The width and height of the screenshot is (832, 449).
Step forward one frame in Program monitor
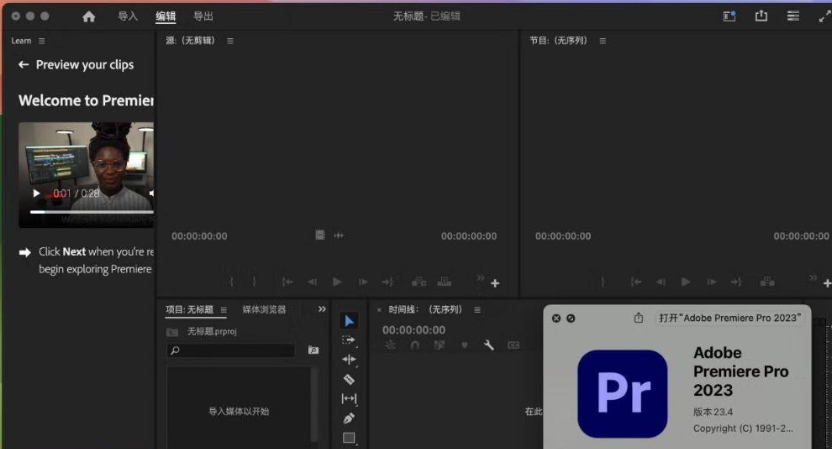[712, 282]
